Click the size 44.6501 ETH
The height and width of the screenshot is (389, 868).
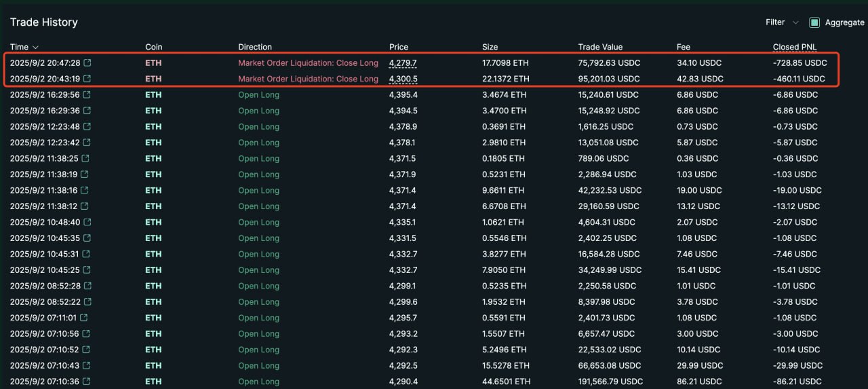coord(506,382)
